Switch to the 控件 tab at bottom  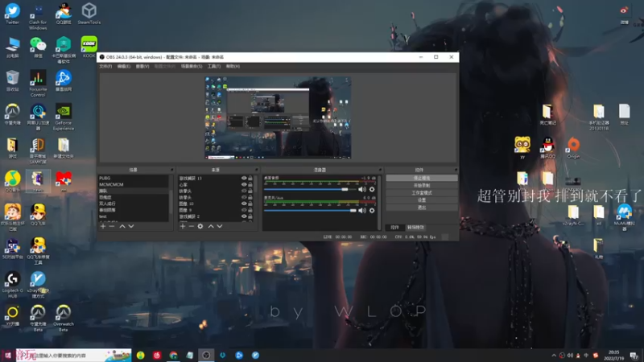(394, 228)
